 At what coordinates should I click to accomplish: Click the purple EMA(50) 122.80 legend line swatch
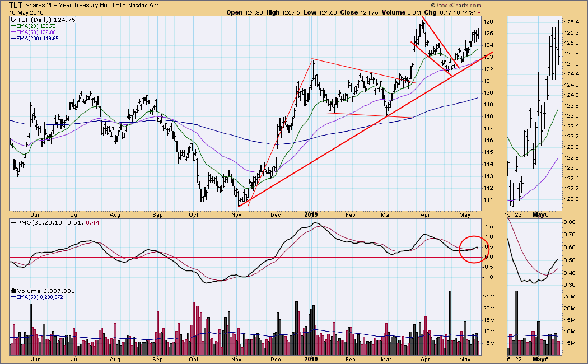click(13, 32)
